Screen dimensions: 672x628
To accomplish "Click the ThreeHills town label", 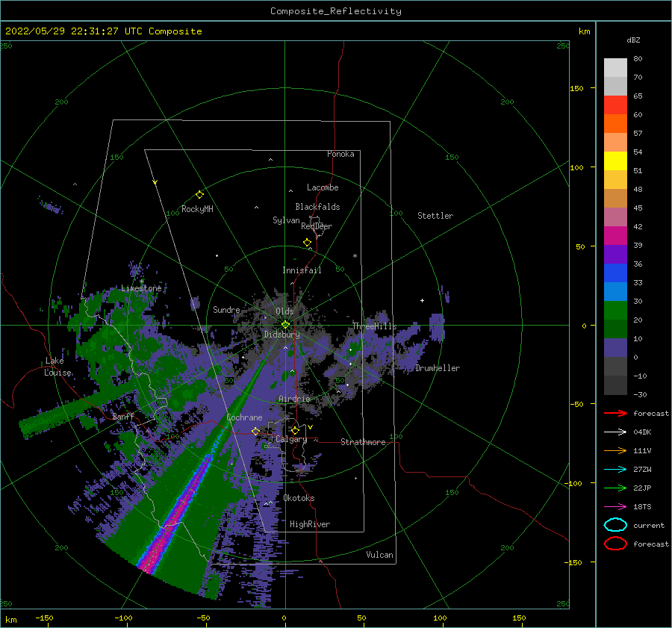I will [x=374, y=326].
